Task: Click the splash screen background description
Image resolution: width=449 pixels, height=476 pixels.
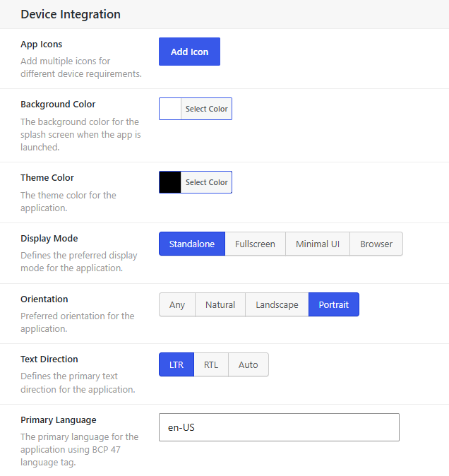Action: 80,134
